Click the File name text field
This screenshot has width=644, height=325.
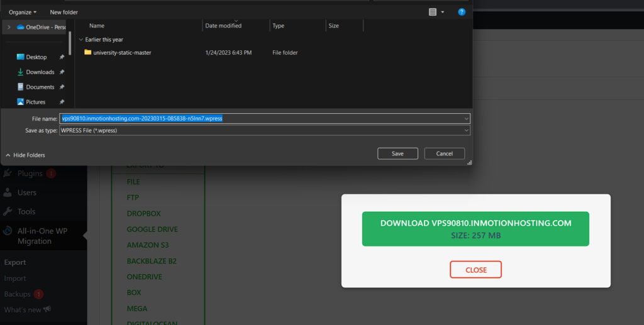tap(264, 118)
